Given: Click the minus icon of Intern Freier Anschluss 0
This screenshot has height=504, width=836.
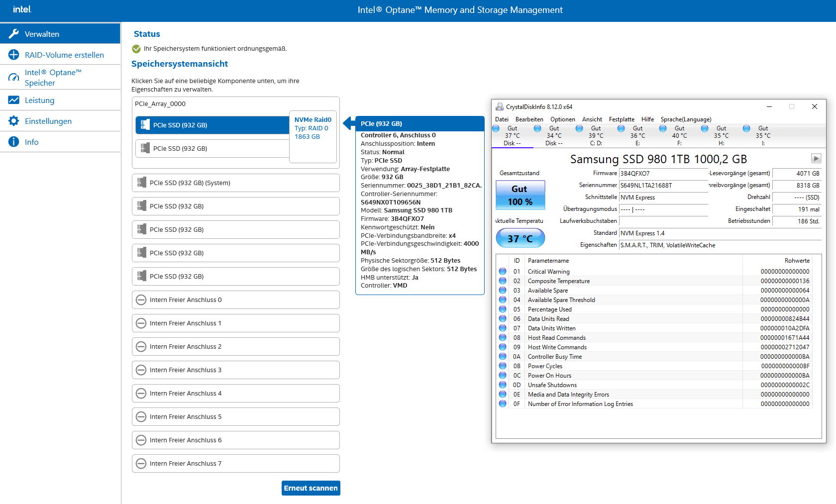Looking at the screenshot, I should (141, 300).
